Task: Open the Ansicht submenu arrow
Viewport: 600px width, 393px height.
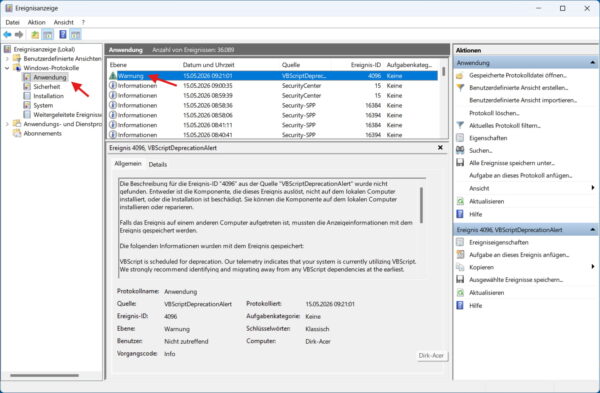Action: 593,188
